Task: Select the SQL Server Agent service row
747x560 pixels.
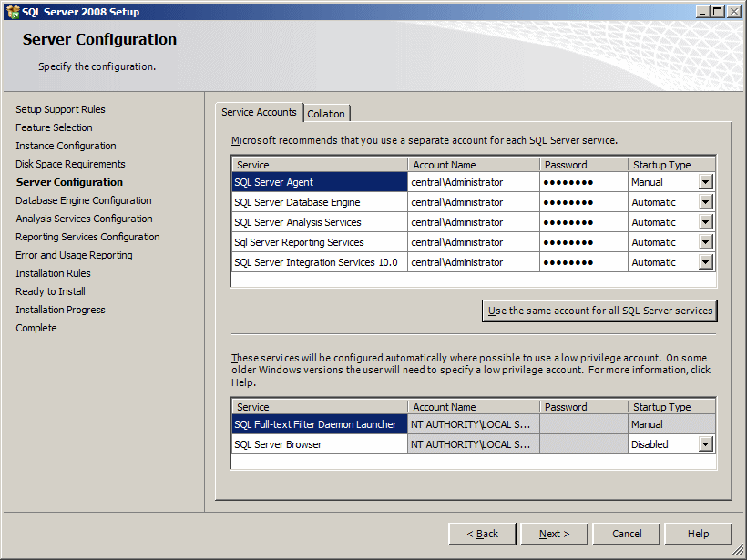Action: click(x=320, y=182)
